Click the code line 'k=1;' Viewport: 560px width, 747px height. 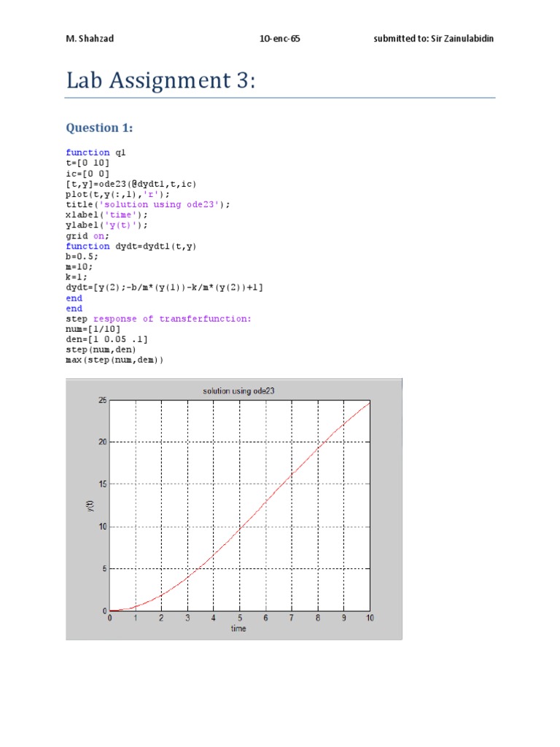(76, 276)
